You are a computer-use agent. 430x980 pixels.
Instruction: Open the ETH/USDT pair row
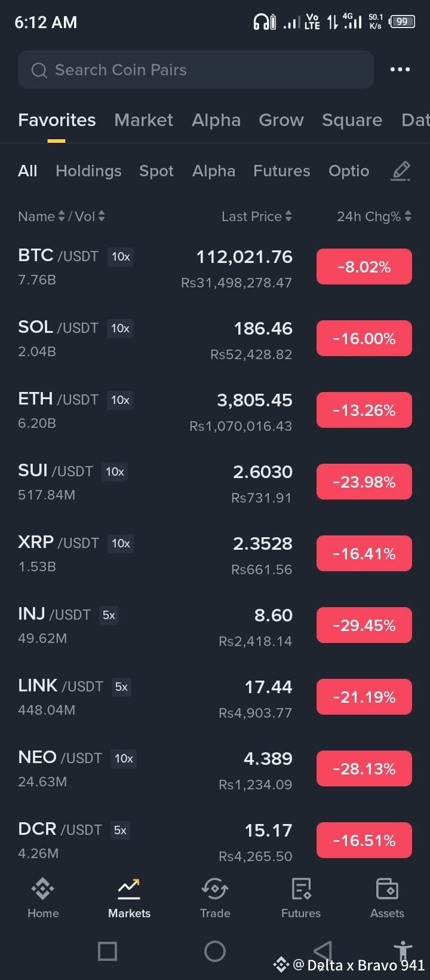215,411
